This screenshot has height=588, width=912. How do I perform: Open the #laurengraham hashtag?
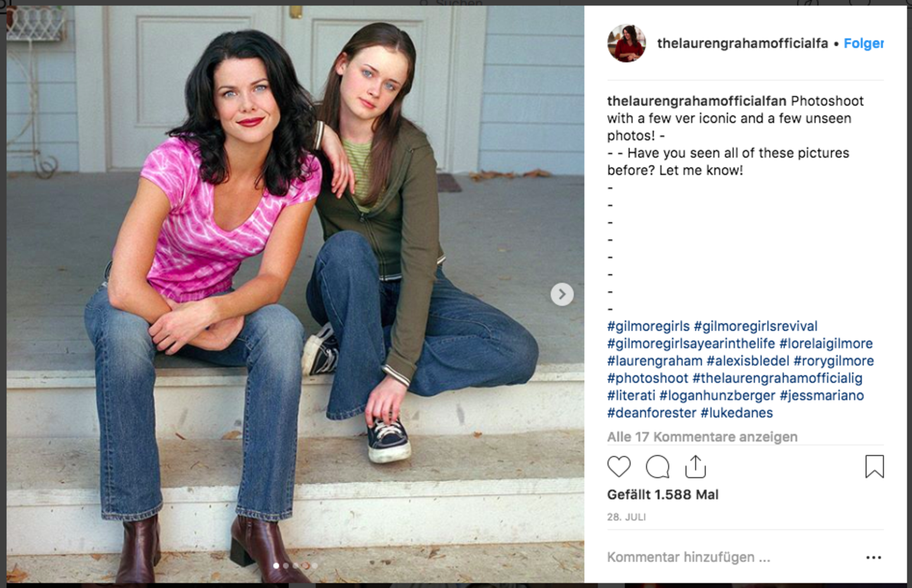pos(654,361)
